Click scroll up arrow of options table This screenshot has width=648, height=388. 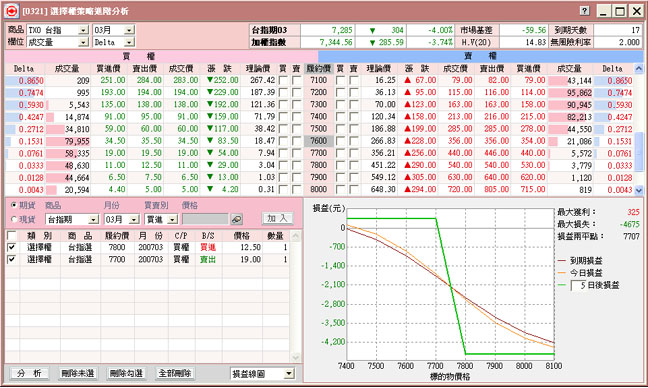(639, 69)
